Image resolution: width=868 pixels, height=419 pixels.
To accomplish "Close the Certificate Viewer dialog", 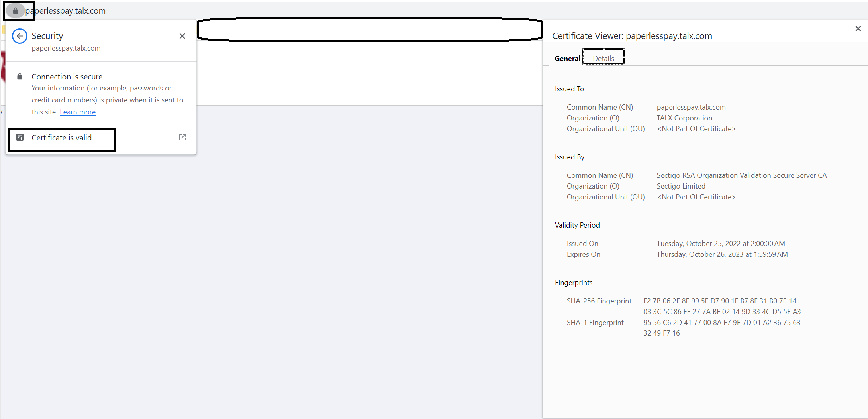I will click(x=858, y=28).
